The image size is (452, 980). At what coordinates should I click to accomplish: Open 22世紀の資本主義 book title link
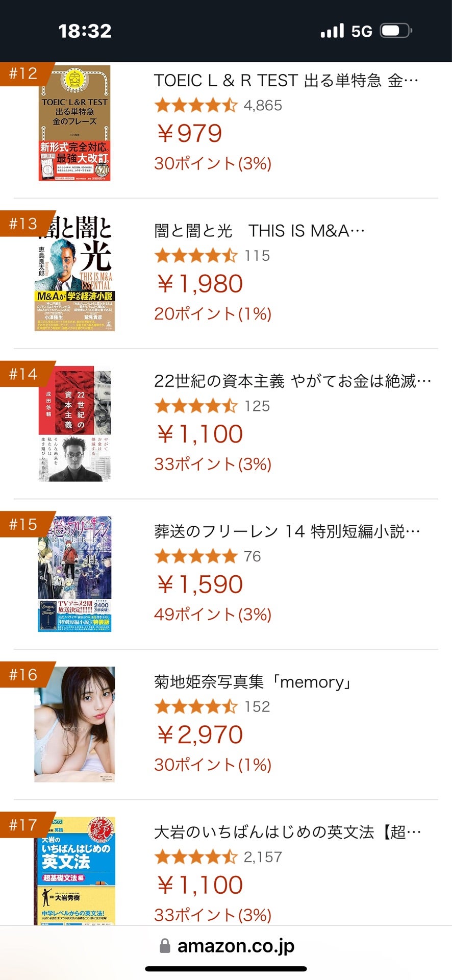click(x=292, y=381)
